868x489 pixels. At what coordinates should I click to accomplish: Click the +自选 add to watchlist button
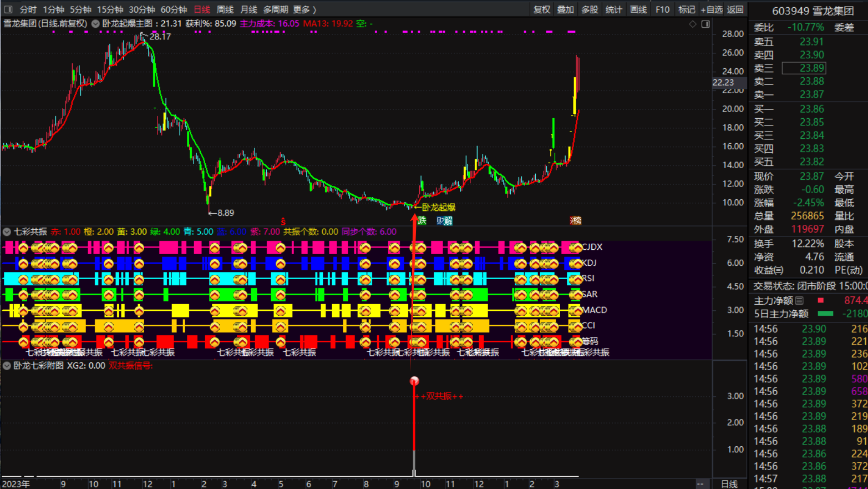point(711,9)
